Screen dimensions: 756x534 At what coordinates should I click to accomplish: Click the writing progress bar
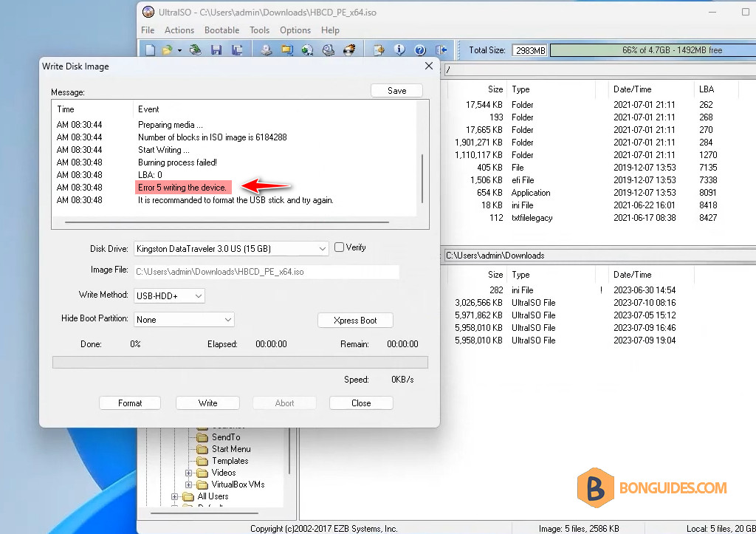[x=240, y=362]
